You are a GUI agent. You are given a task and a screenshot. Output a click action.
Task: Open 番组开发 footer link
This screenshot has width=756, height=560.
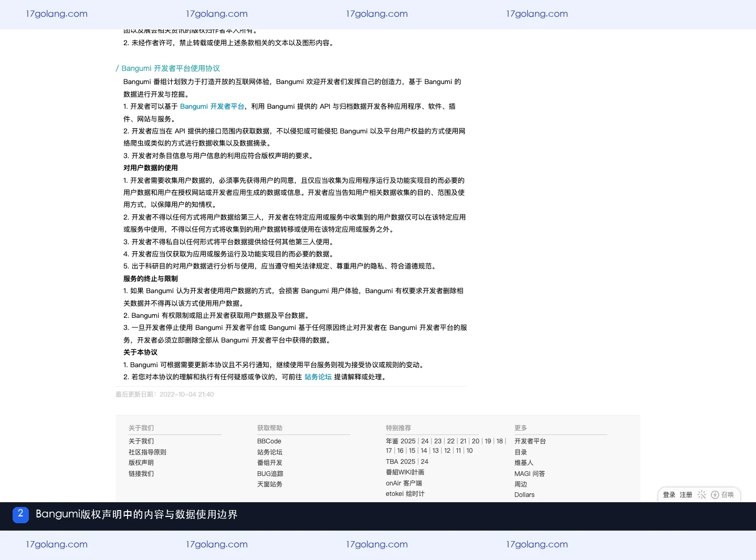(x=270, y=463)
